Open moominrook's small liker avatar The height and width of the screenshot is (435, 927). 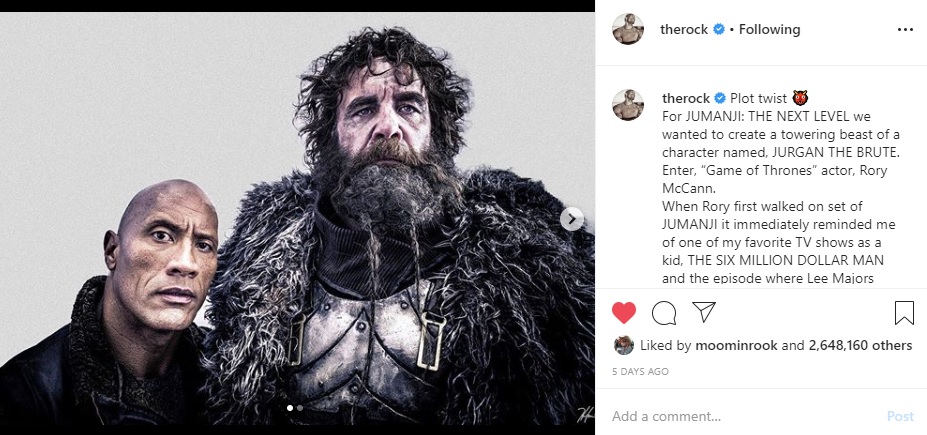(623, 345)
